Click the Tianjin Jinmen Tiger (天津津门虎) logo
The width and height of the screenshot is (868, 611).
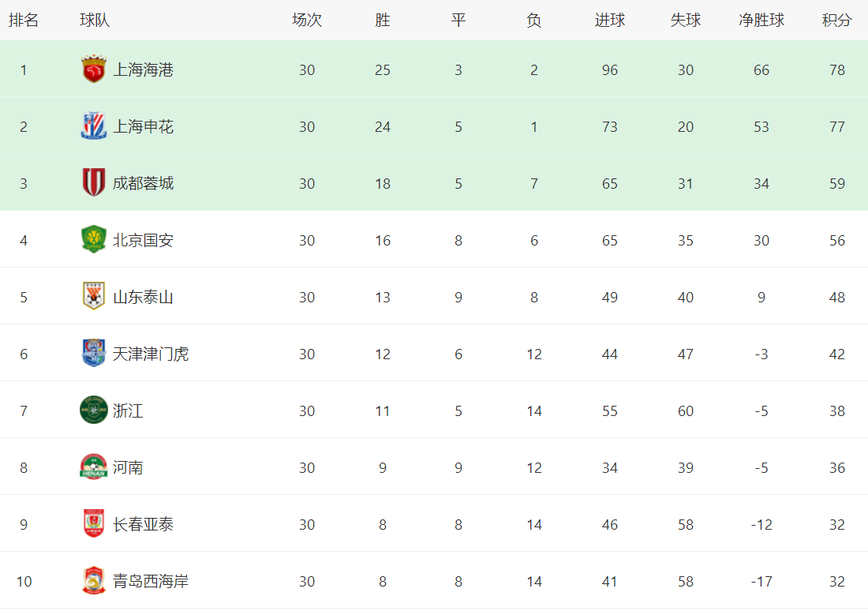(94, 354)
